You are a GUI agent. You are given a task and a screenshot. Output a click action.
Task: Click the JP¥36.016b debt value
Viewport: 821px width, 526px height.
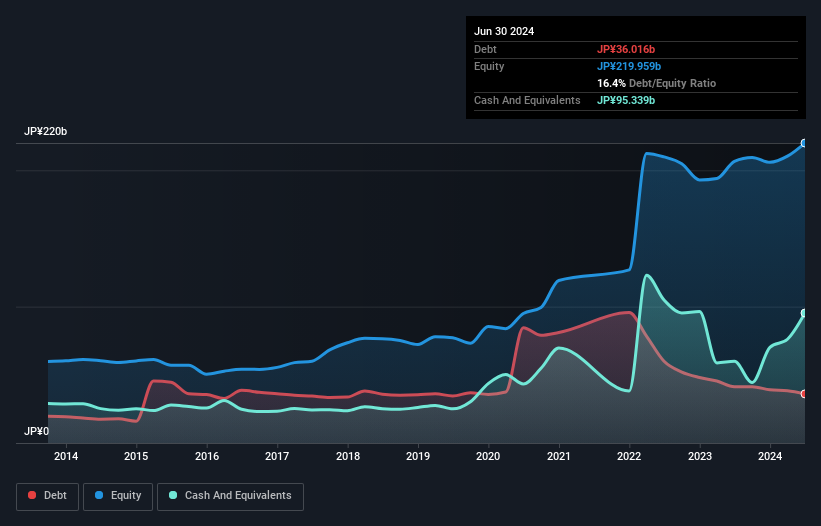(x=626, y=49)
